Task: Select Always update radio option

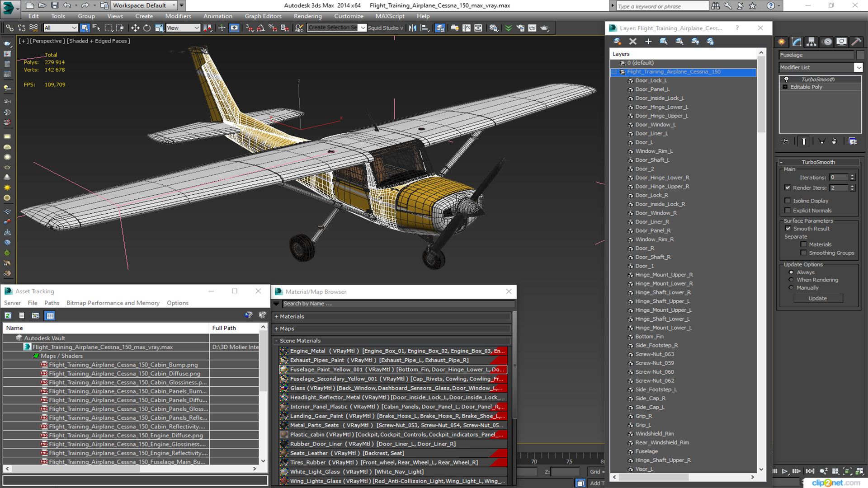Action: pyautogui.click(x=791, y=272)
